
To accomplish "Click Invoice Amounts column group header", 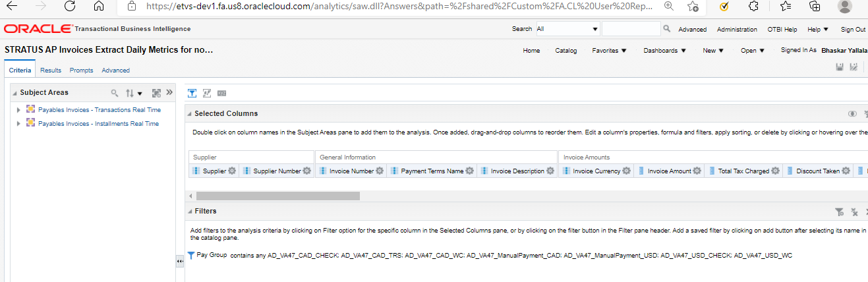I will [585, 157].
